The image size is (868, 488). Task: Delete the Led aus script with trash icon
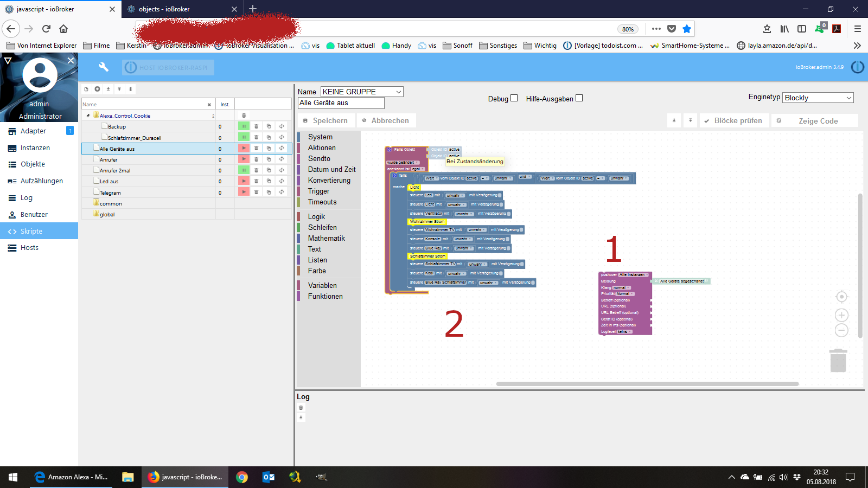click(257, 181)
